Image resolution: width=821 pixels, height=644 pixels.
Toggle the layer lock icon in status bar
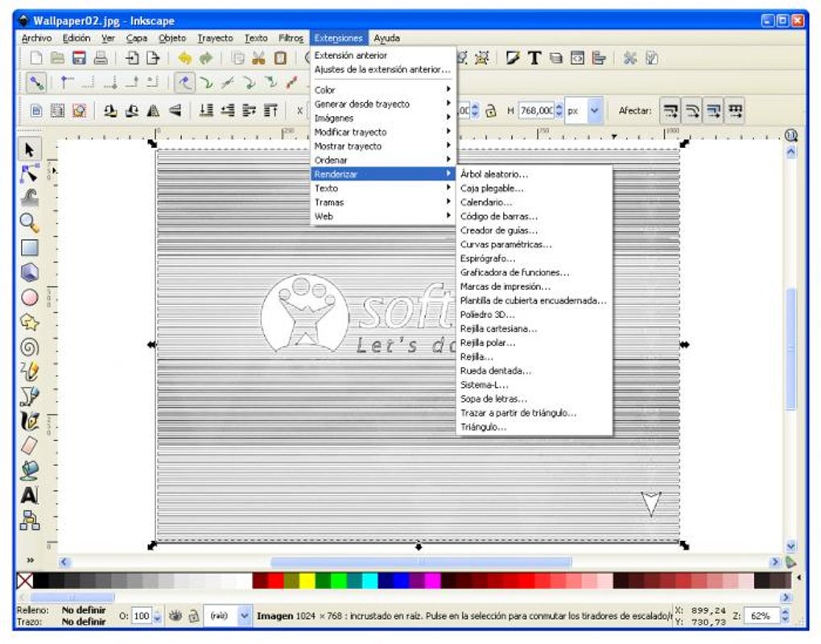point(194,617)
